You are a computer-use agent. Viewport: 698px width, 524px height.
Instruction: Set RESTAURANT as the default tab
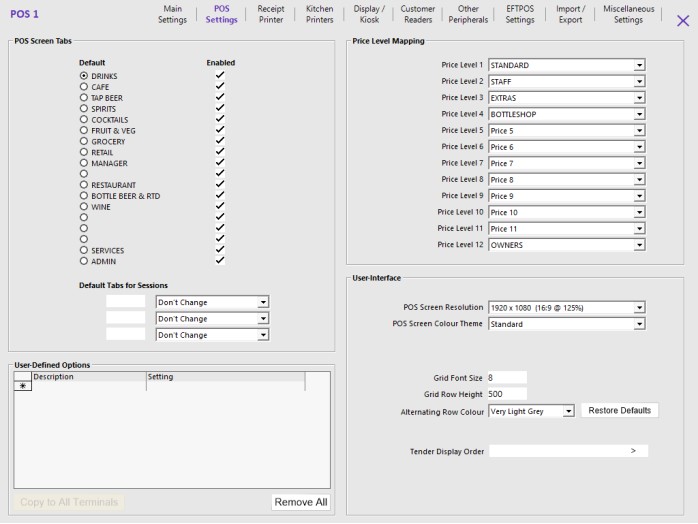click(84, 185)
